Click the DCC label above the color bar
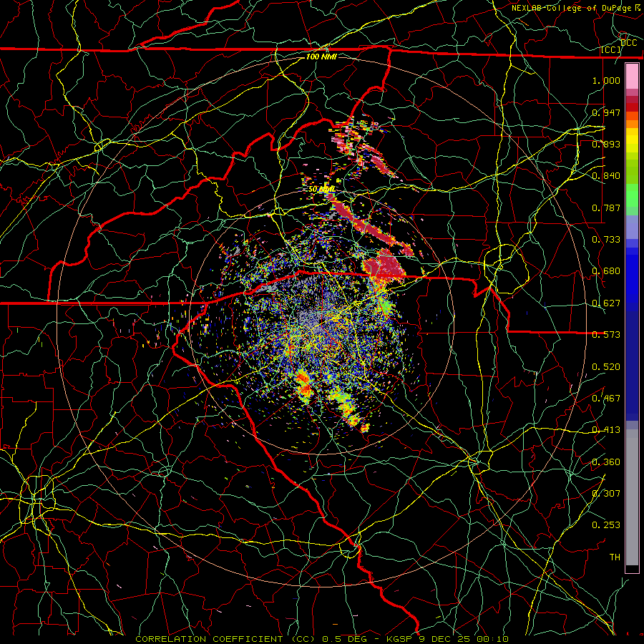 [x=629, y=43]
